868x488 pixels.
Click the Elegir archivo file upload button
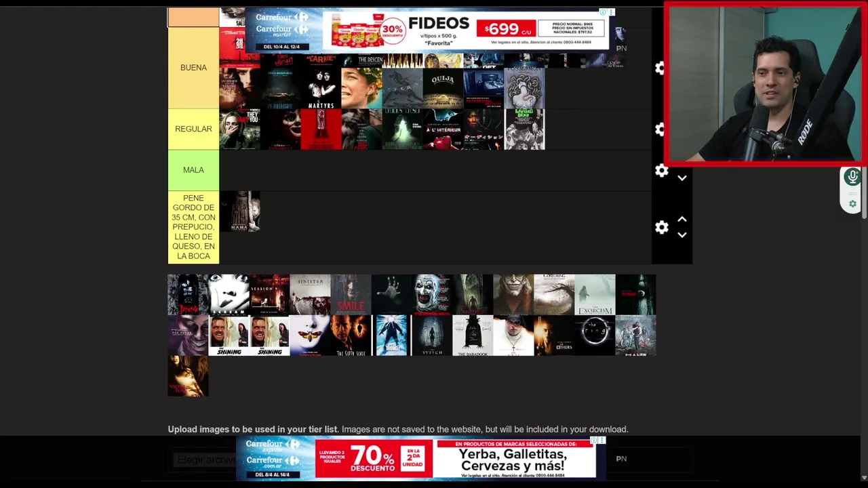(205, 460)
